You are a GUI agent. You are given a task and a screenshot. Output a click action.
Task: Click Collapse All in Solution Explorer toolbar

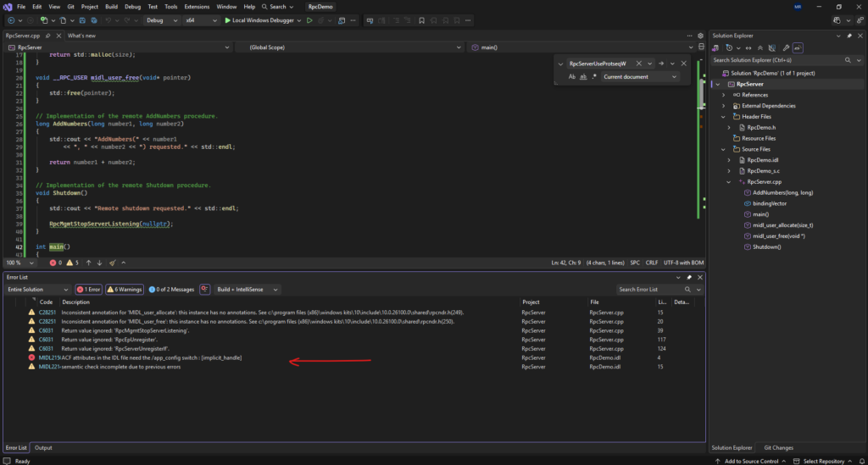point(760,48)
